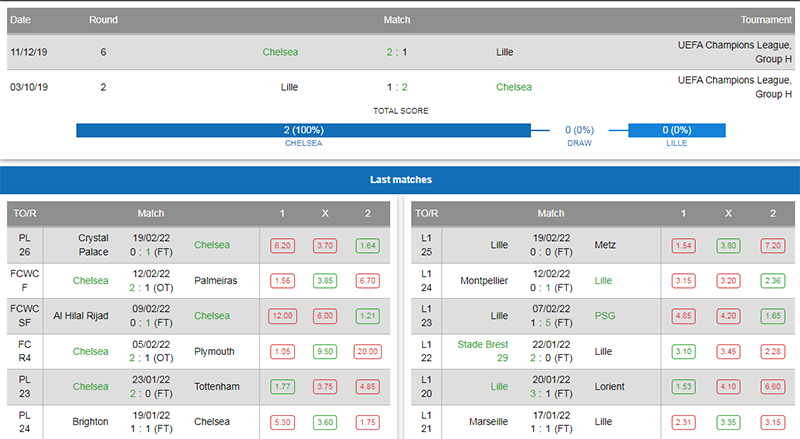
Task: Click the 1.77 odds for Chelsea vs Tottenham
Action: (282, 386)
